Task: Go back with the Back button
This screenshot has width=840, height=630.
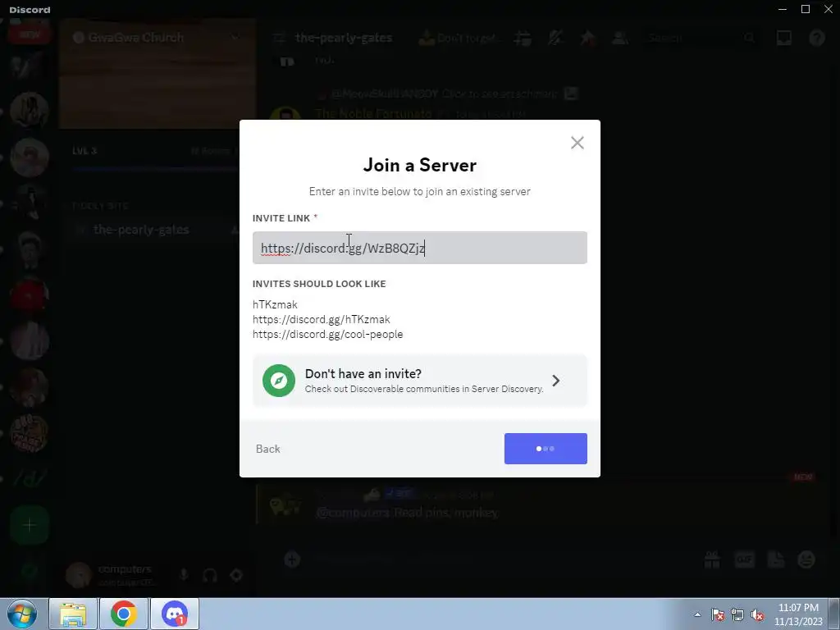Action: (268, 449)
